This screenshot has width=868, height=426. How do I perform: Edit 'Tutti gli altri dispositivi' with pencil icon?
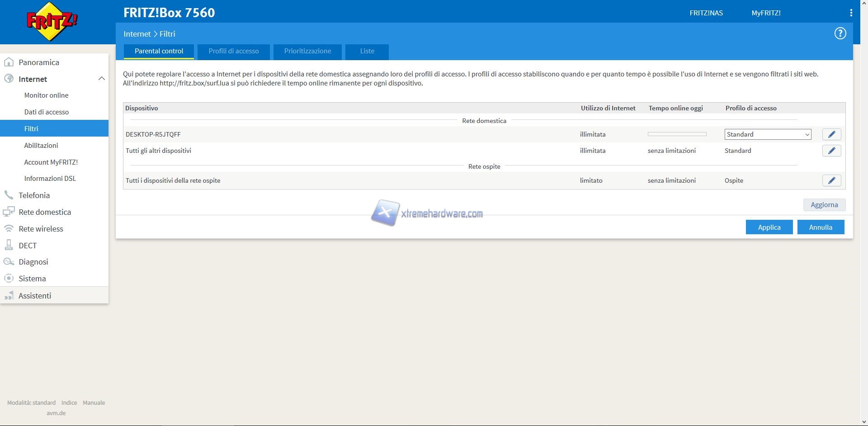coord(831,151)
